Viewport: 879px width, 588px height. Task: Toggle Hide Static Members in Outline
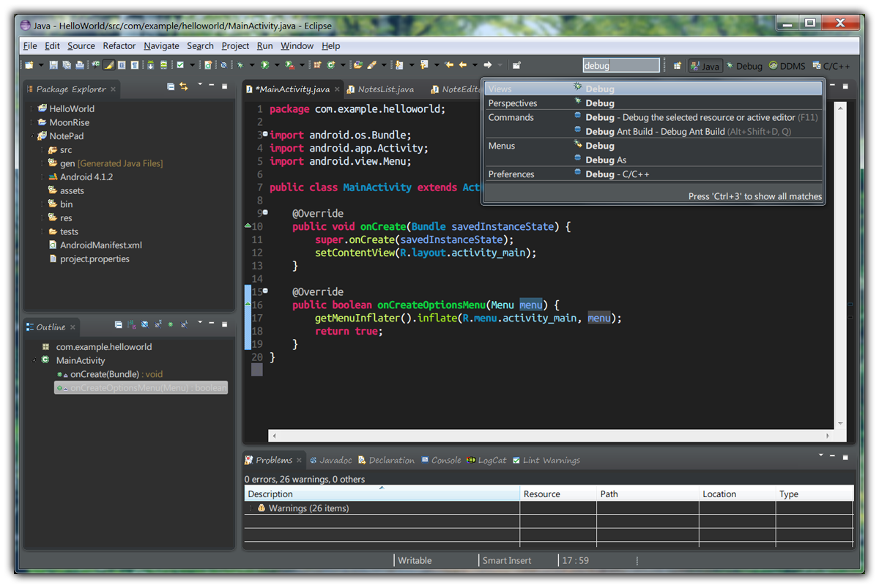point(157,324)
